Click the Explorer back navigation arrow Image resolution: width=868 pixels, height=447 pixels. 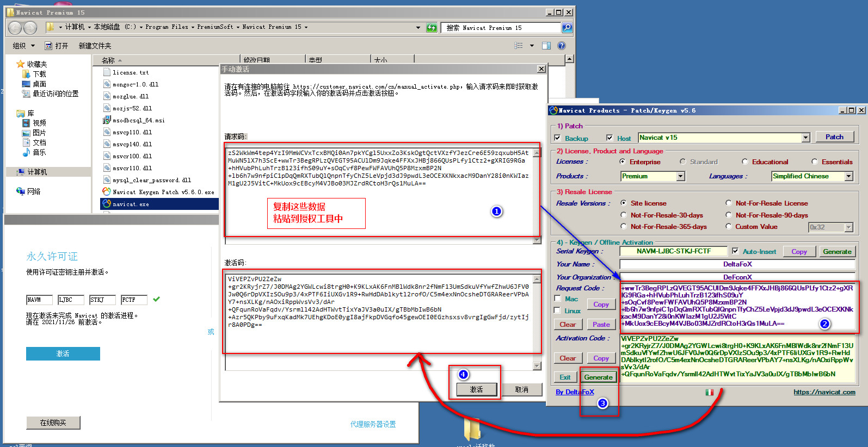15,28
